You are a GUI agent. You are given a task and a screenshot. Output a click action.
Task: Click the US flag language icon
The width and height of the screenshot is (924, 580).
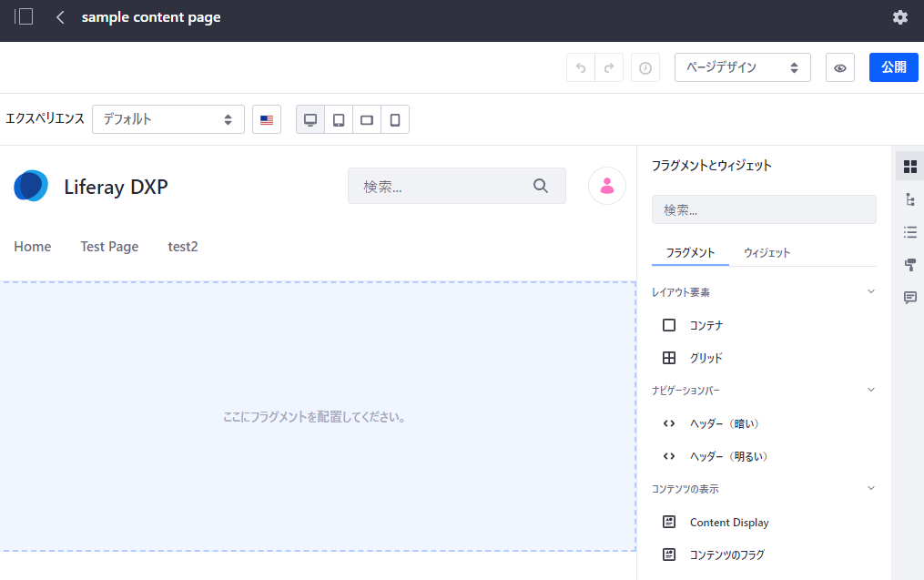[267, 119]
